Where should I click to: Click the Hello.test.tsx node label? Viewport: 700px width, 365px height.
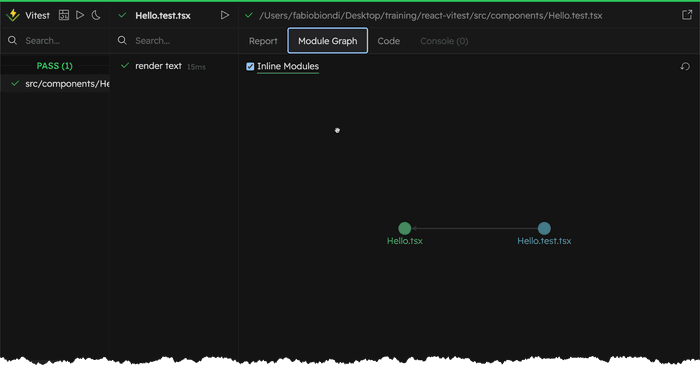click(544, 241)
